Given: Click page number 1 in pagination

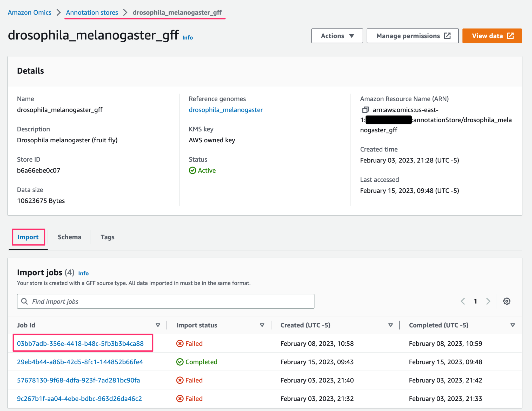Looking at the screenshot, I should click(x=475, y=301).
